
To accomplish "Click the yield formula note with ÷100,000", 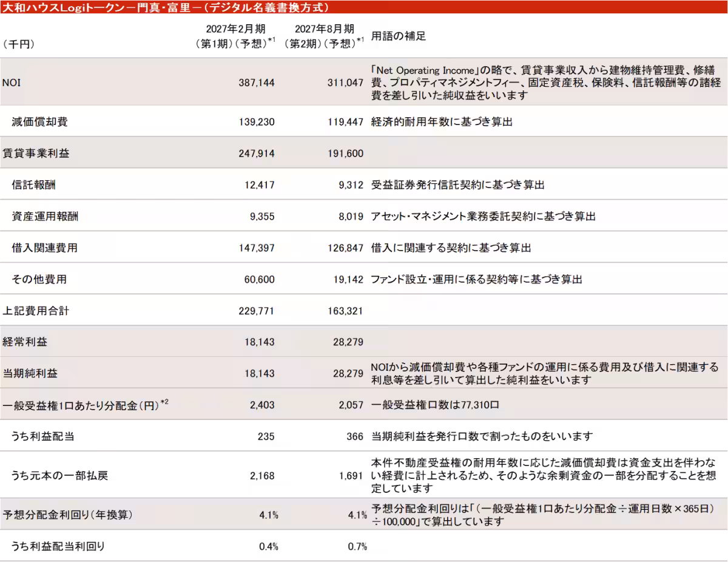I will click(x=542, y=515).
